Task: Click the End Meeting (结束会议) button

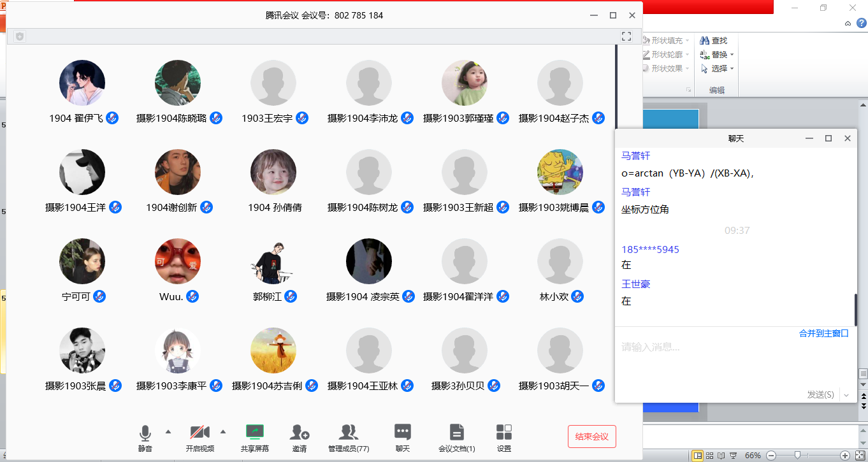Action: pos(591,437)
